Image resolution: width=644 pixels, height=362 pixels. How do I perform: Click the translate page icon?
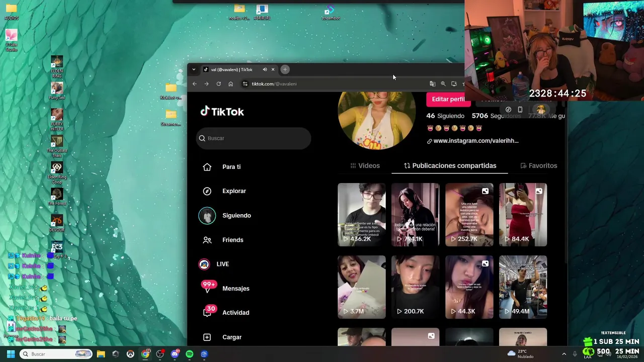click(x=432, y=84)
